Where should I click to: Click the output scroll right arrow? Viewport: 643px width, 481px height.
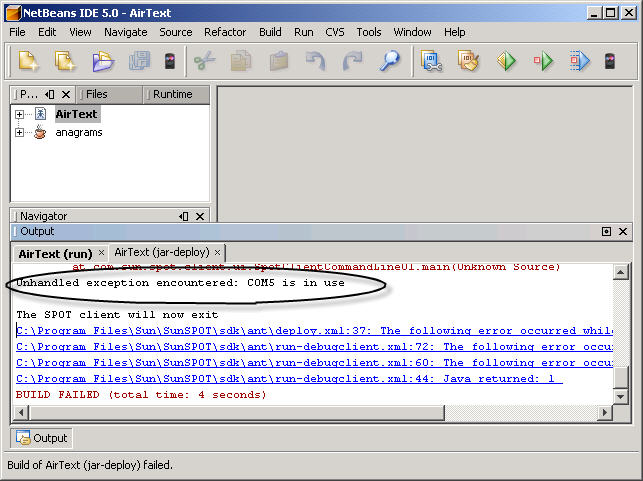[604, 413]
